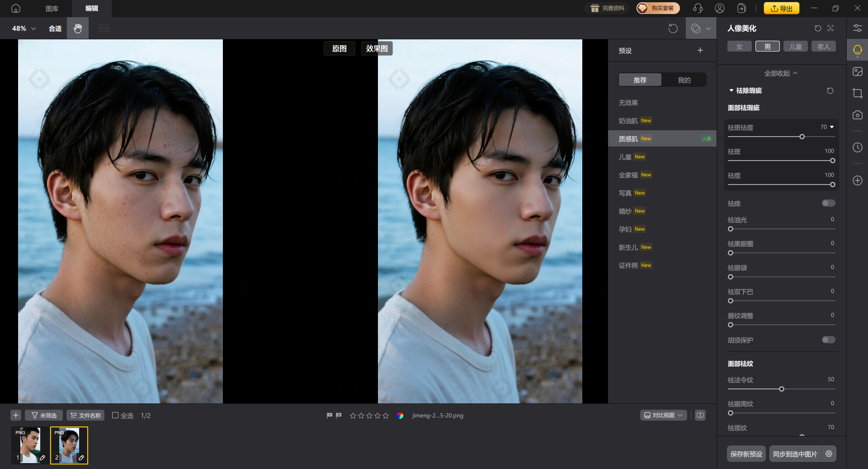The height and width of the screenshot is (469, 868).
Task: Switch to 我的 presets tab
Action: 684,80
